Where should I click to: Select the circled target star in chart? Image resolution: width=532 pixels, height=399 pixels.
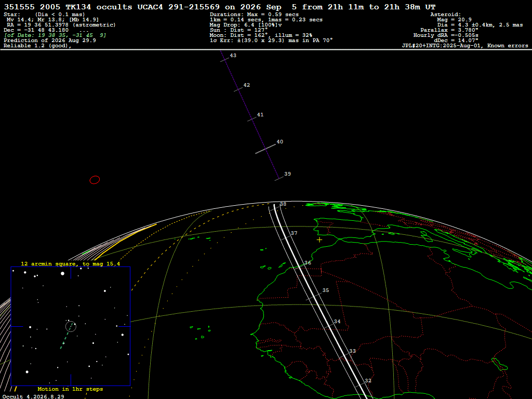click(71, 326)
